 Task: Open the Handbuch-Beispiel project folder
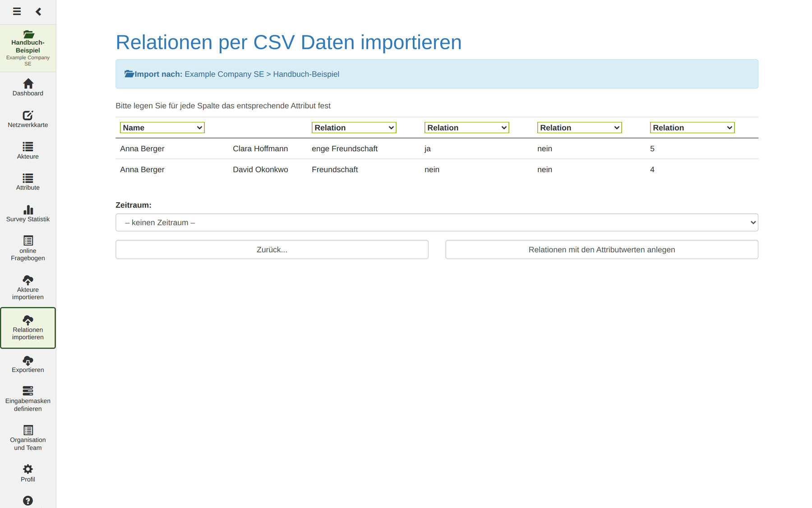tap(28, 48)
